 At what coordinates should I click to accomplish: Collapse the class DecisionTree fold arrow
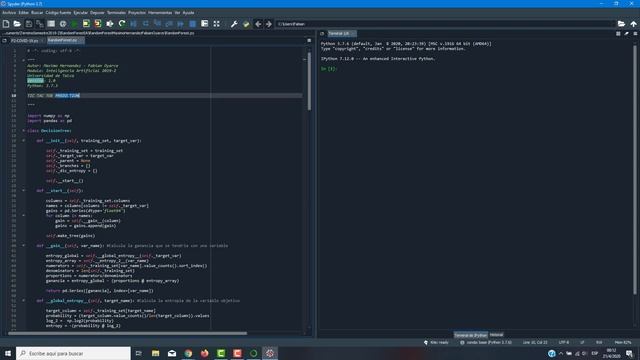23,131
